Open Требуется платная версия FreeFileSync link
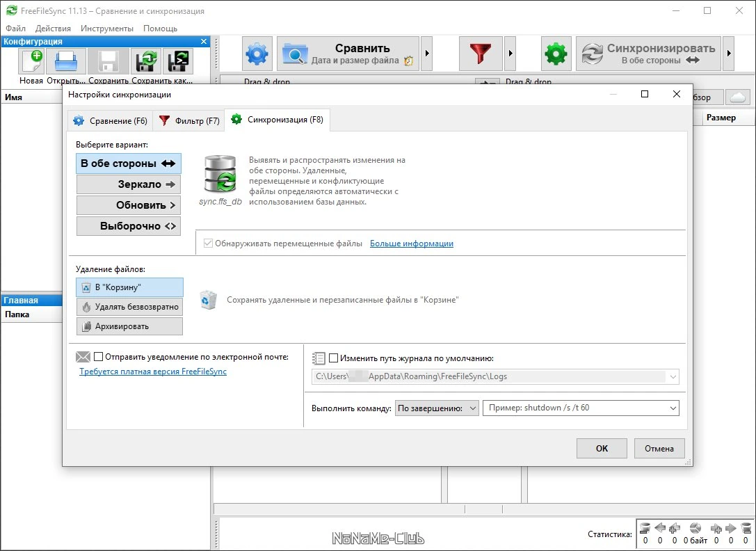756x551 pixels. click(153, 372)
